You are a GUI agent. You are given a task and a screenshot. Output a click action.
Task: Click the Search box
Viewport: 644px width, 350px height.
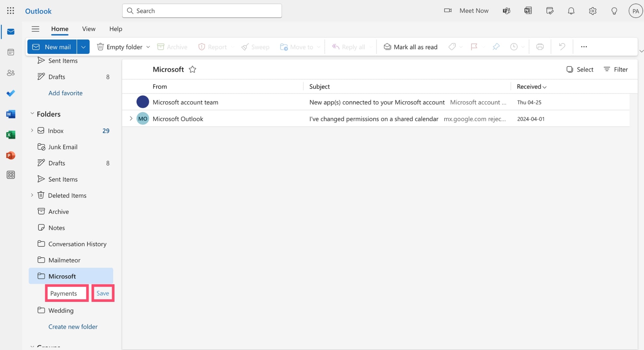point(202,11)
